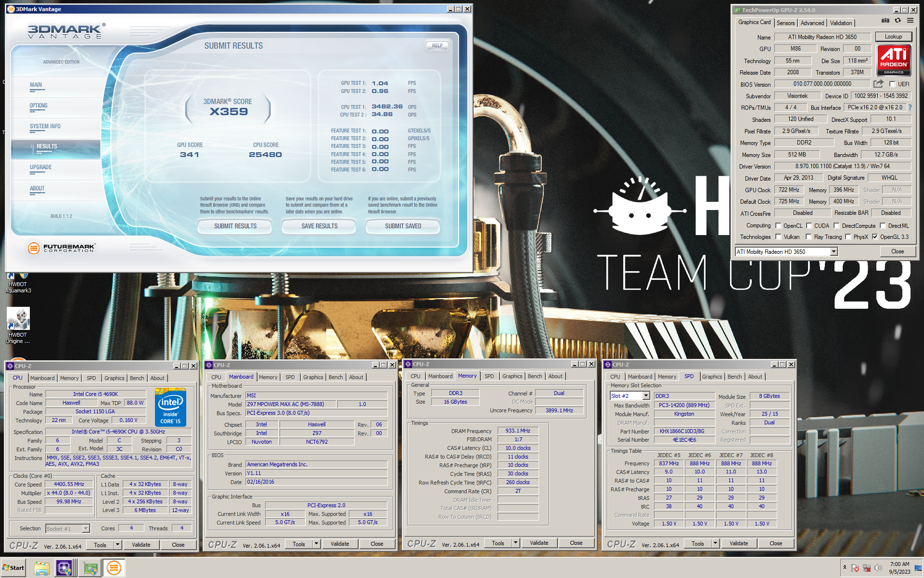This screenshot has height=578, width=924.
Task: Open Graphics tab in CPU-Z Memory window
Action: coord(512,376)
